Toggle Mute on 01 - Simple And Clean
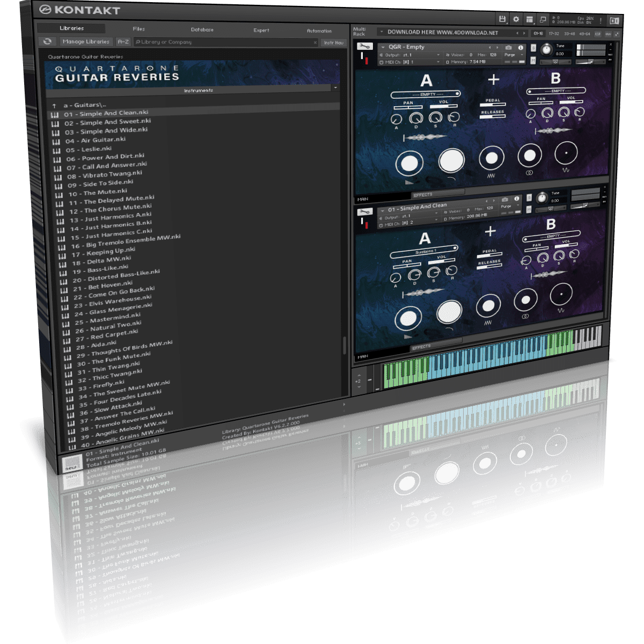Image resolution: width=644 pixels, height=644 pixels. coord(529,208)
